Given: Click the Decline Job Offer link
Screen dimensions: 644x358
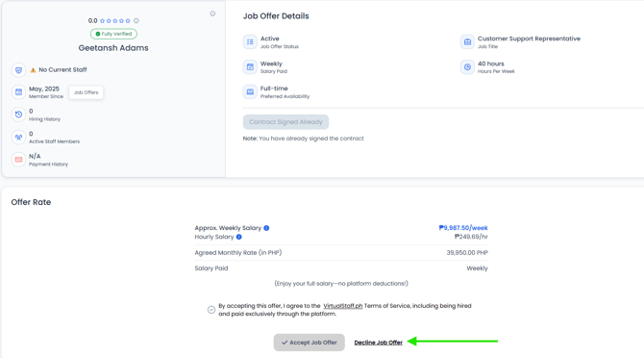Looking at the screenshot, I should (x=379, y=343).
